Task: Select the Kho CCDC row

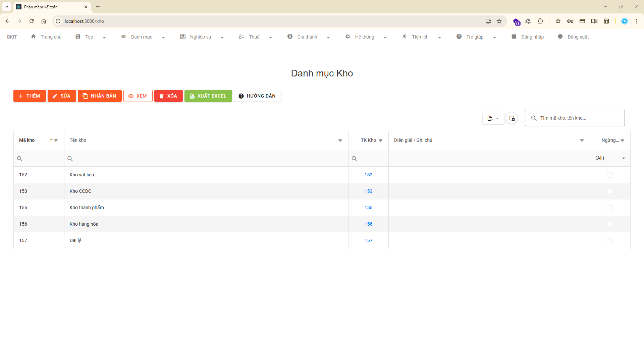Action: [x=322, y=191]
